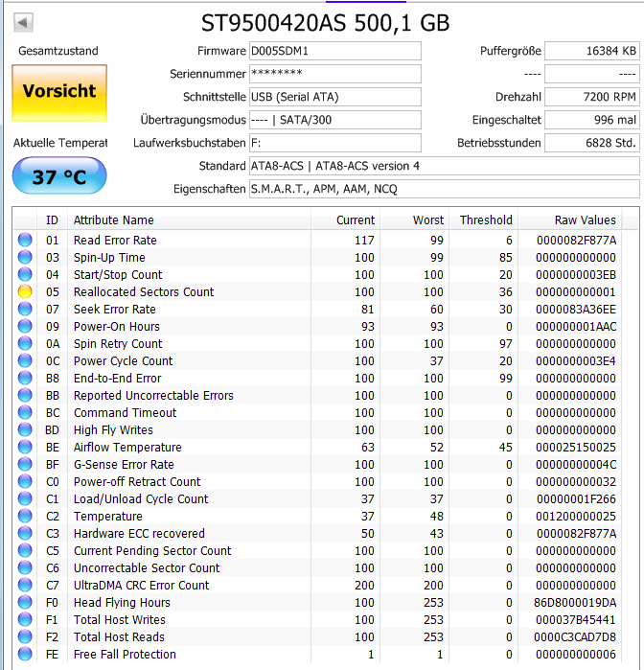Click the status icon for High Fly Writes

coord(25,429)
